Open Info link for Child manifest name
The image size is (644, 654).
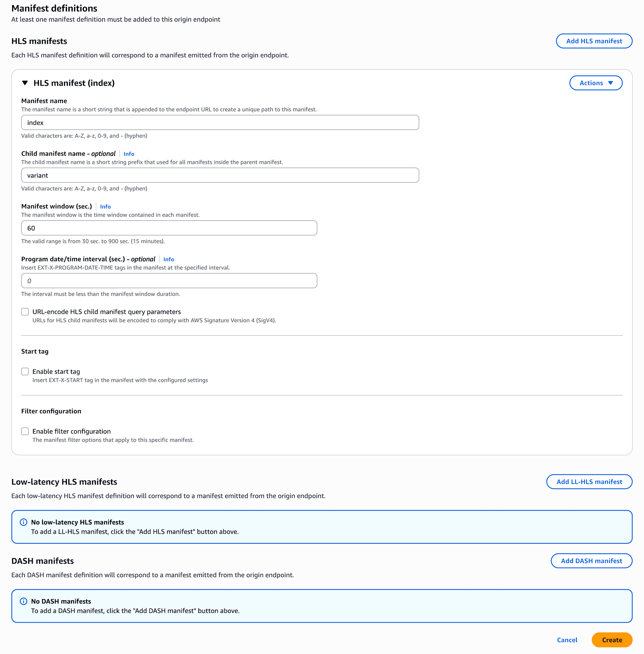129,154
